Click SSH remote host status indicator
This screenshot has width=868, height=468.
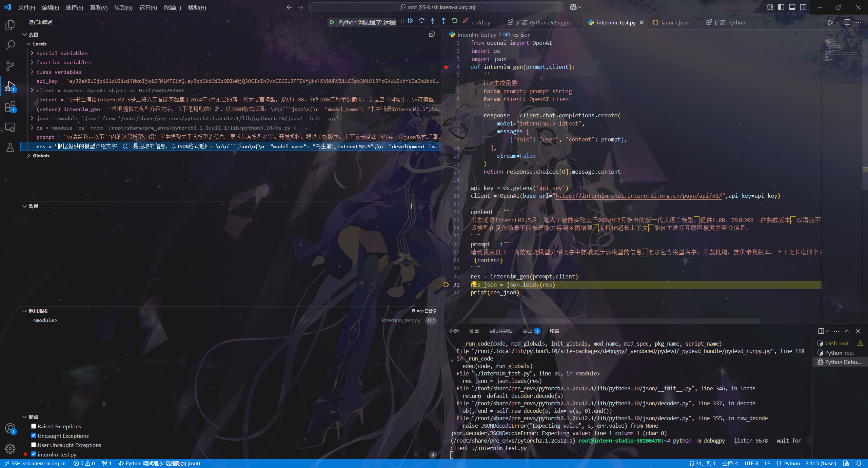(35, 463)
